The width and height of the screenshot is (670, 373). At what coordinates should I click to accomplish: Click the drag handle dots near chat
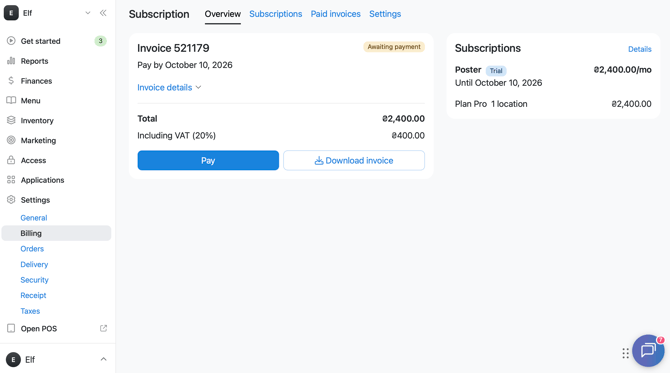pos(626,353)
